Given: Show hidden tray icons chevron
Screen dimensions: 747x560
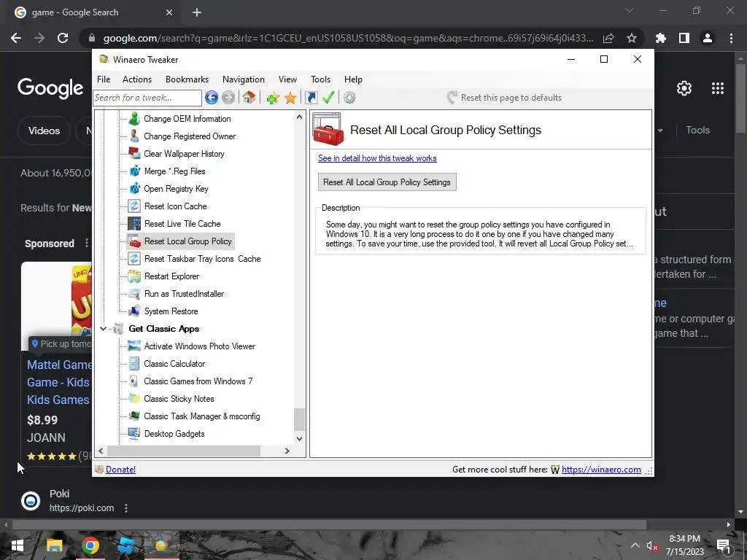Looking at the screenshot, I should click(x=635, y=545).
